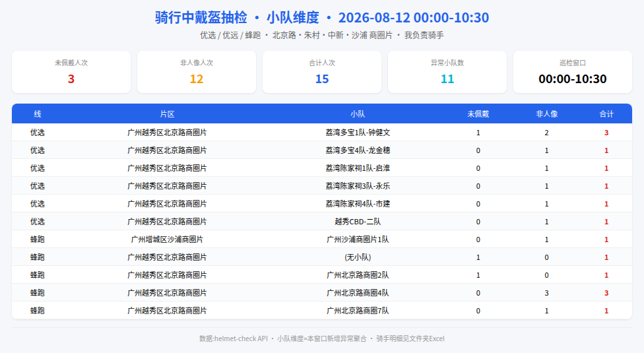Click the 广州增城区沙浦商圈片 area cell
The image size is (644, 353).
[x=167, y=240]
